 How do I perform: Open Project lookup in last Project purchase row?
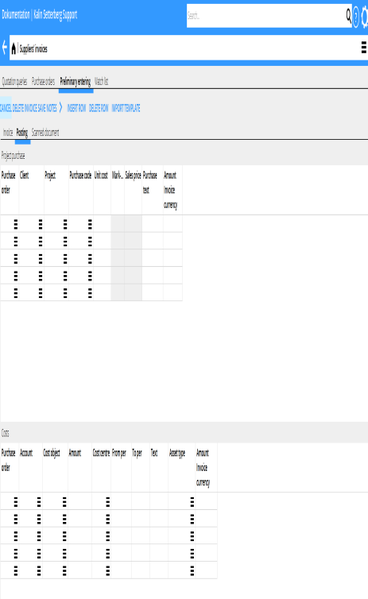coord(65,293)
